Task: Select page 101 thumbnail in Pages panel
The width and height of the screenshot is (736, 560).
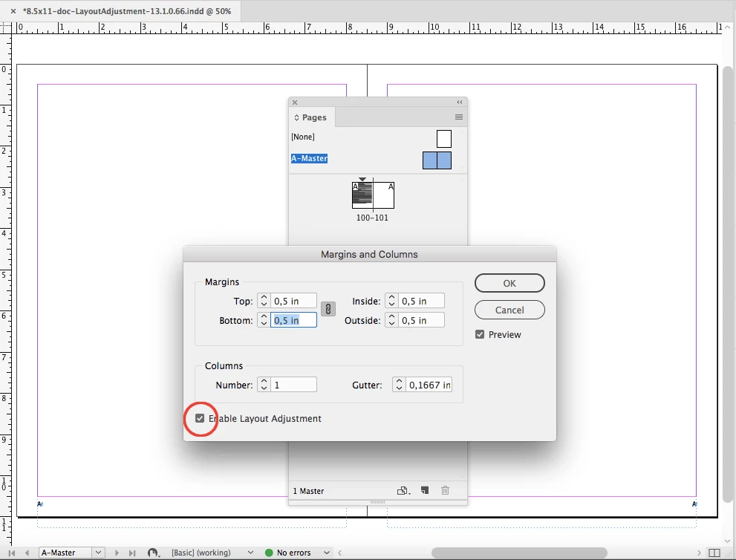Action: coord(383,195)
